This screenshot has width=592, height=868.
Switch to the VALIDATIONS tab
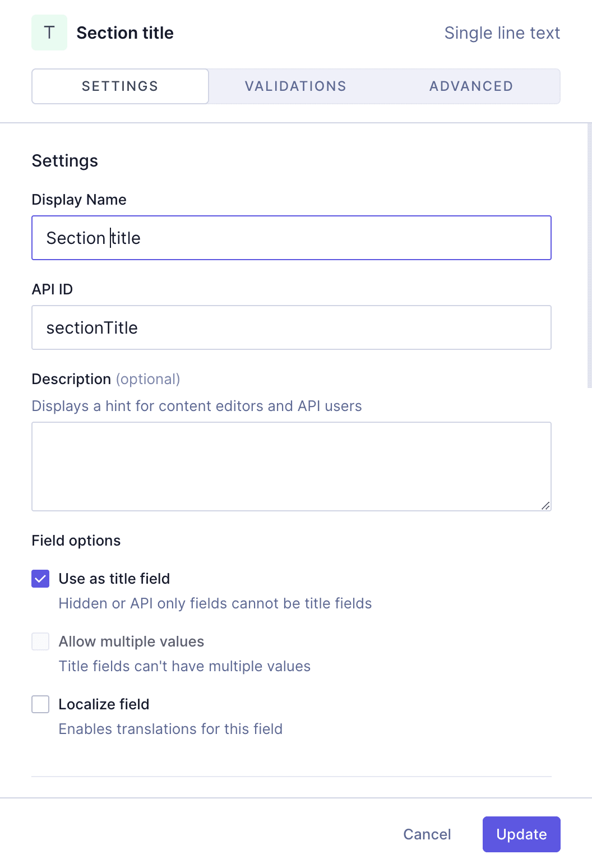[295, 86]
